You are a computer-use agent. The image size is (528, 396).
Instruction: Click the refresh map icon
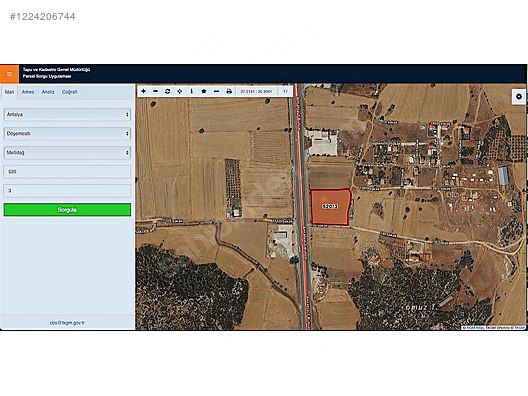point(167,91)
